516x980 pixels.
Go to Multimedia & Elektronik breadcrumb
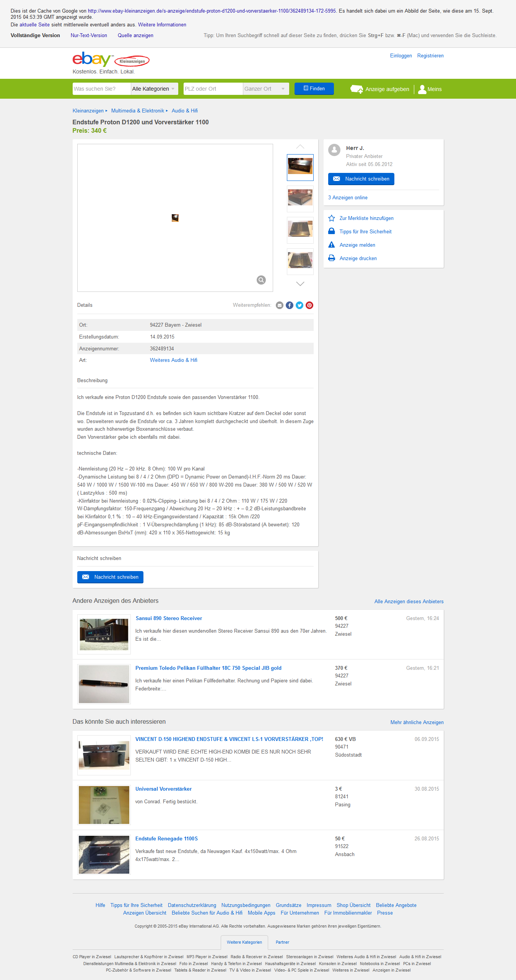click(138, 111)
